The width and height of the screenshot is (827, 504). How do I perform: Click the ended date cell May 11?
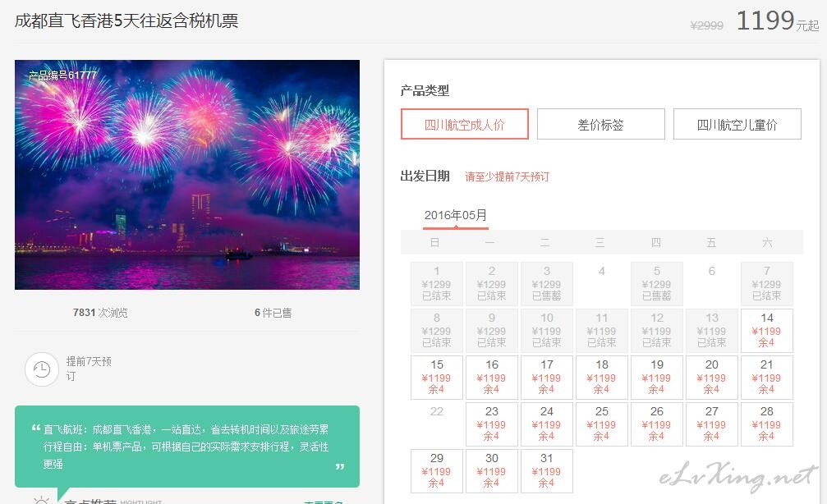(602, 331)
